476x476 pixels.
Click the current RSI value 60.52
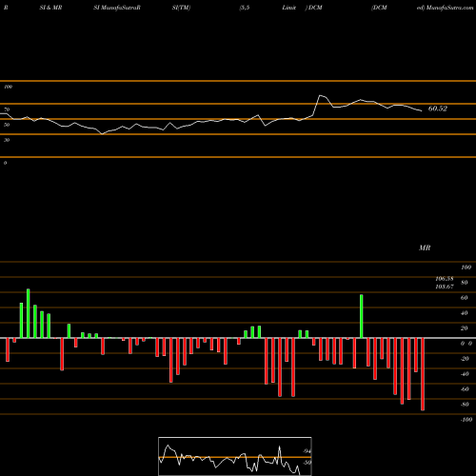click(x=438, y=109)
